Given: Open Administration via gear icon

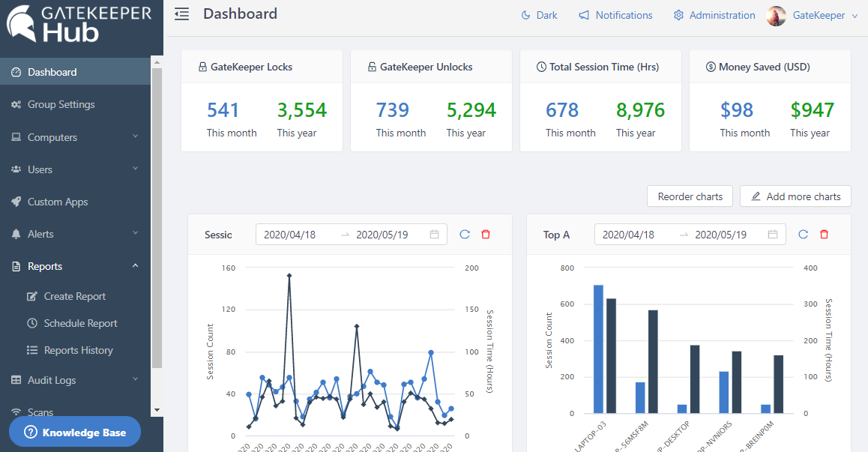Looking at the screenshot, I should tap(678, 15).
